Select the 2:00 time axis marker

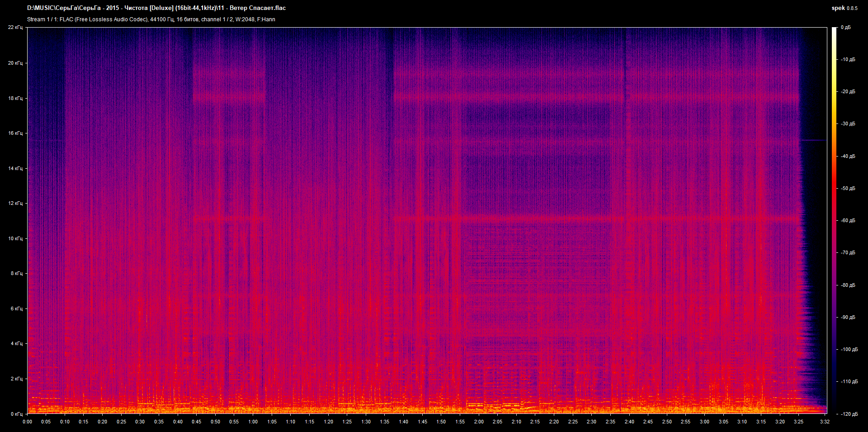pos(479,422)
